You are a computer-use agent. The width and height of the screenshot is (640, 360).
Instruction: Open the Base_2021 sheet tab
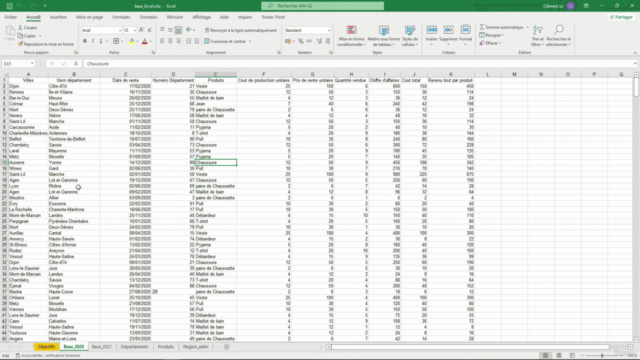[x=102, y=347]
